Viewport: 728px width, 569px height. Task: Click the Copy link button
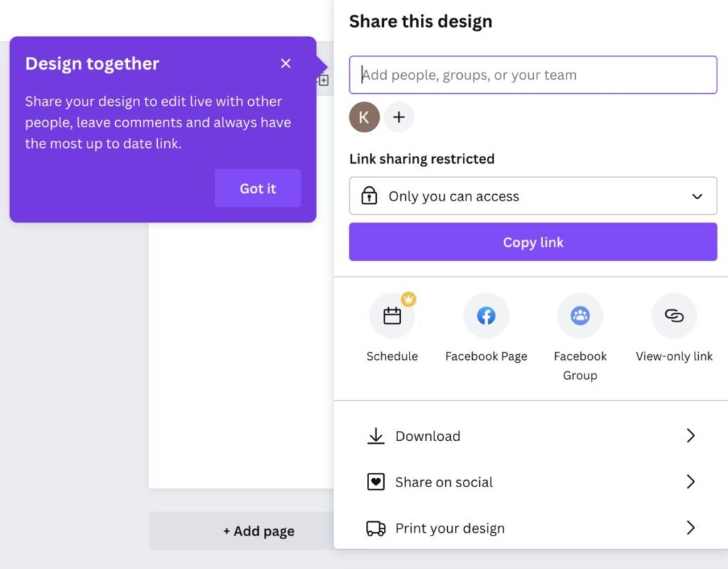pos(533,242)
